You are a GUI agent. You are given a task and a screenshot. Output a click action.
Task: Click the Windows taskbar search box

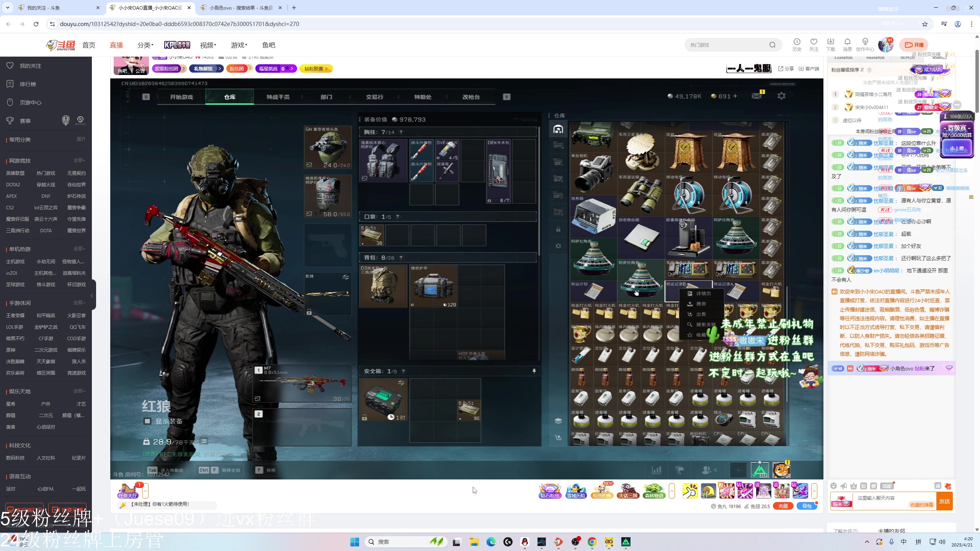405,542
